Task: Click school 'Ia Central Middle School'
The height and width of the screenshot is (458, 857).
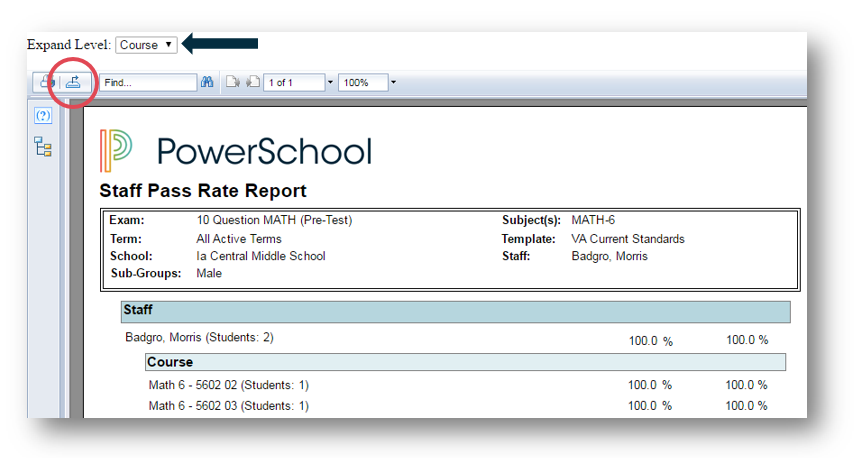Action: coord(261,256)
